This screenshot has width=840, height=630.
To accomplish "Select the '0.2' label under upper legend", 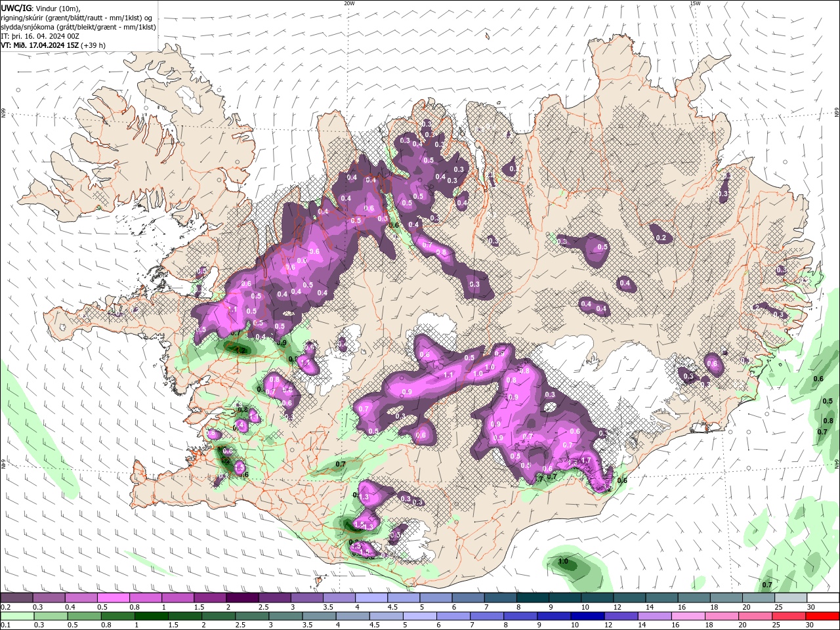I will point(5,607).
